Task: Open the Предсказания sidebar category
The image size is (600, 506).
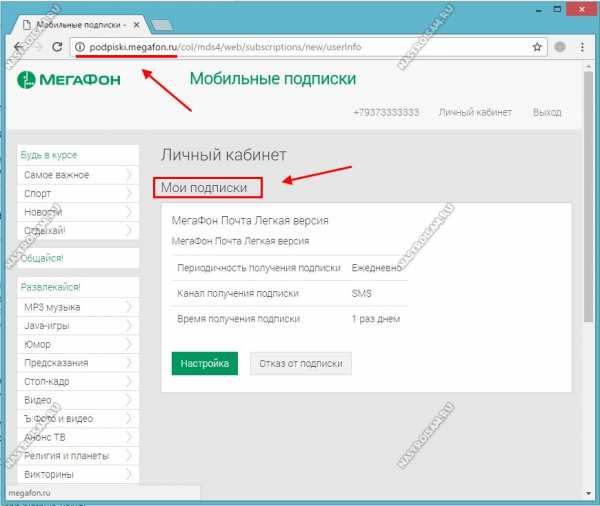Action: click(56, 362)
